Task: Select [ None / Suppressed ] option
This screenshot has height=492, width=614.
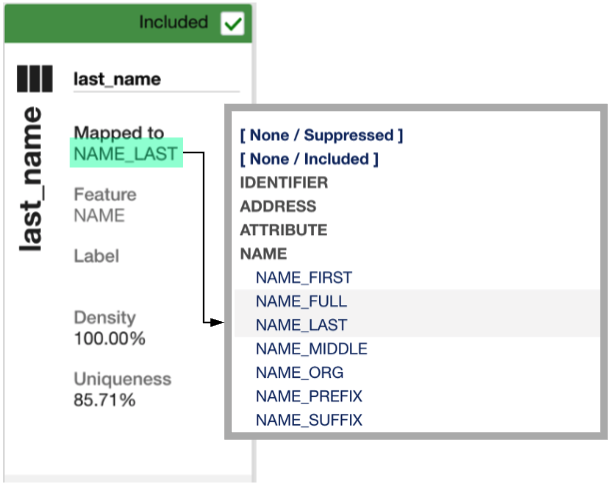Action: click(321, 134)
